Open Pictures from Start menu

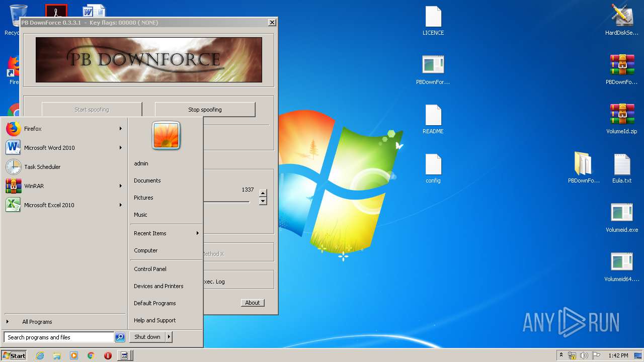point(166,198)
